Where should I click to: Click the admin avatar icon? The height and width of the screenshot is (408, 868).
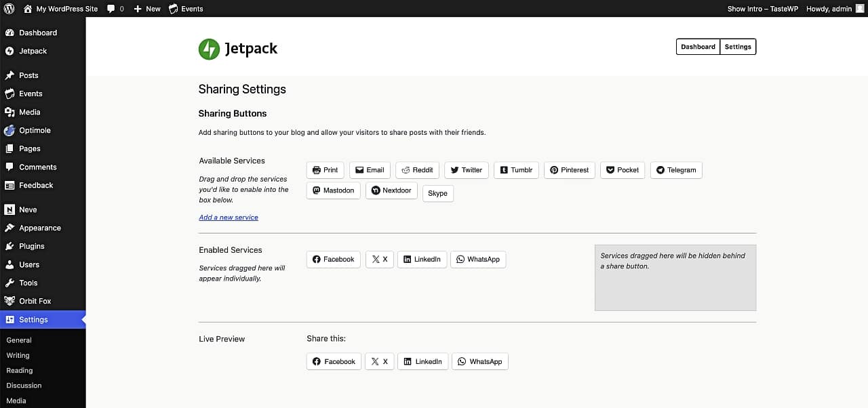click(x=860, y=8)
